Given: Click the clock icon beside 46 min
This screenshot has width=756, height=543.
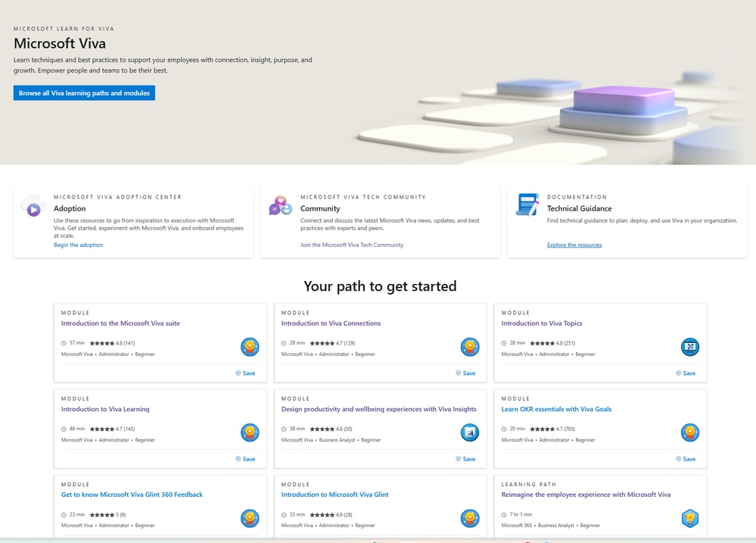Looking at the screenshot, I should [x=64, y=429].
